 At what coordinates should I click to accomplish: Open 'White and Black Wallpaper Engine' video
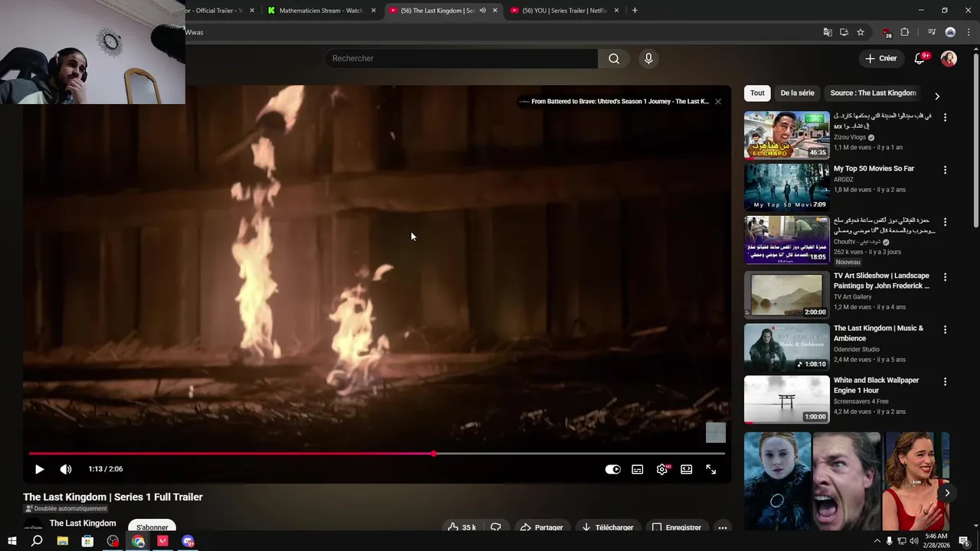pos(877,385)
